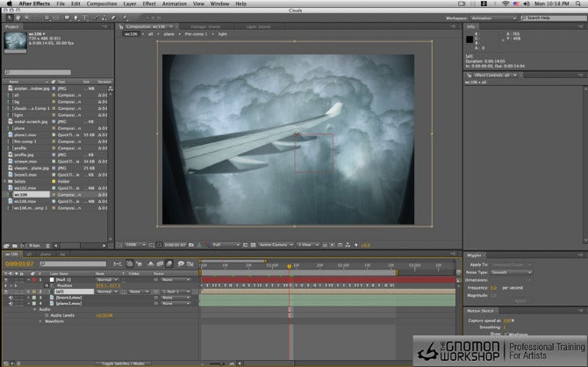
Task: Select the Puppet Pin tool
Action: pyautogui.click(x=125, y=18)
